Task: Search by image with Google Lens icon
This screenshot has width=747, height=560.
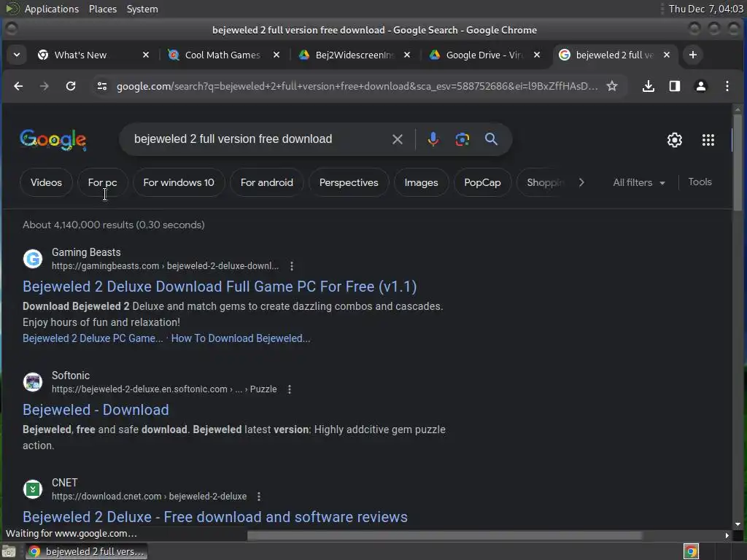Action: coord(462,139)
